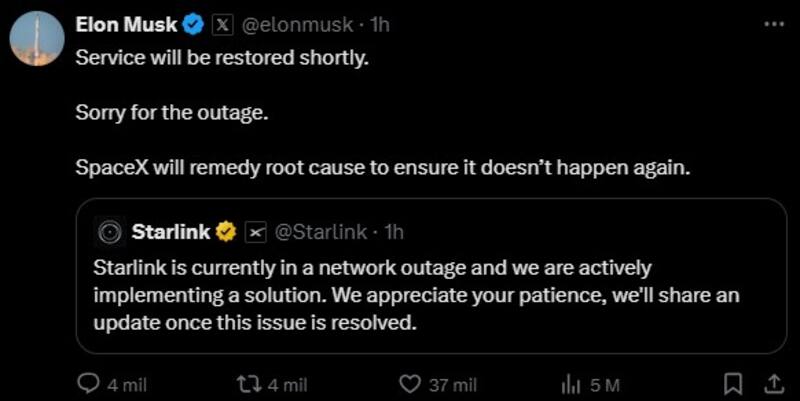Click the blue verified checkmark badge
The width and height of the screenshot is (800, 401).
[x=196, y=24]
